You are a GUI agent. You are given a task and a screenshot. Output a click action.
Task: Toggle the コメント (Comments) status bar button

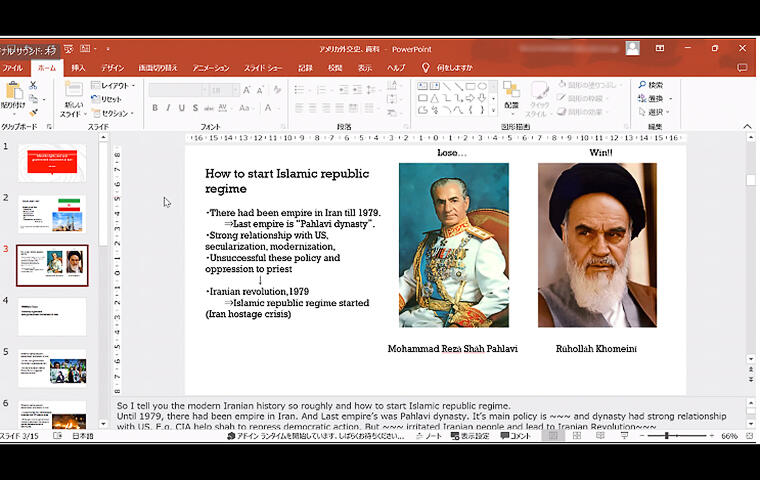516,436
